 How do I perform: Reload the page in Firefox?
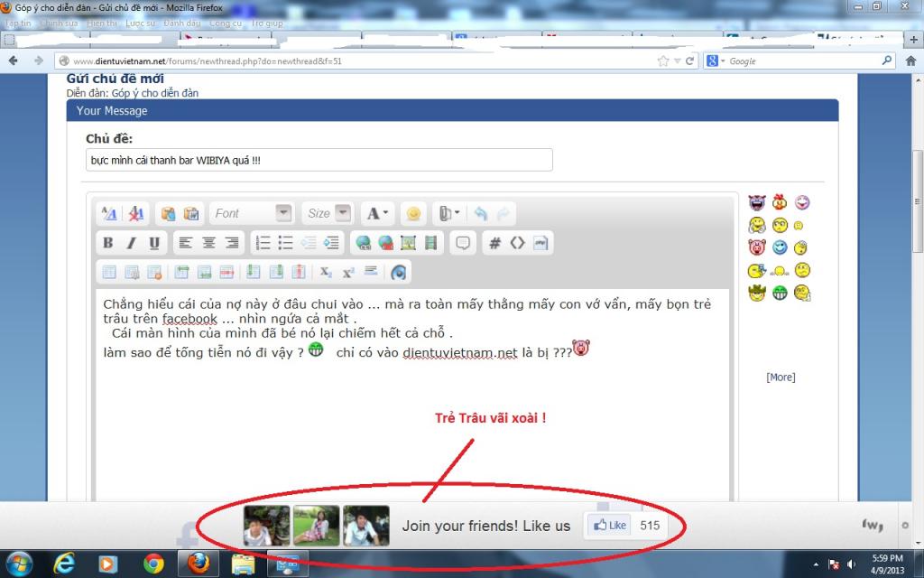[x=689, y=61]
